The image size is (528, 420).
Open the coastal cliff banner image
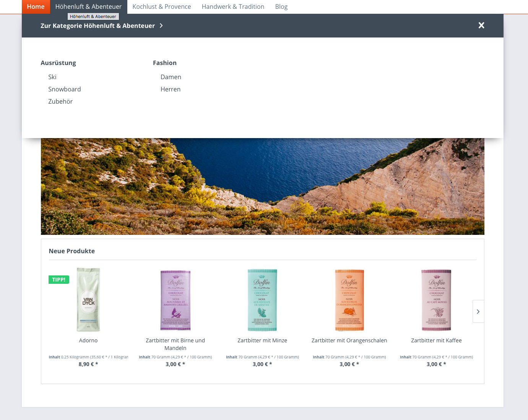coord(263,186)
